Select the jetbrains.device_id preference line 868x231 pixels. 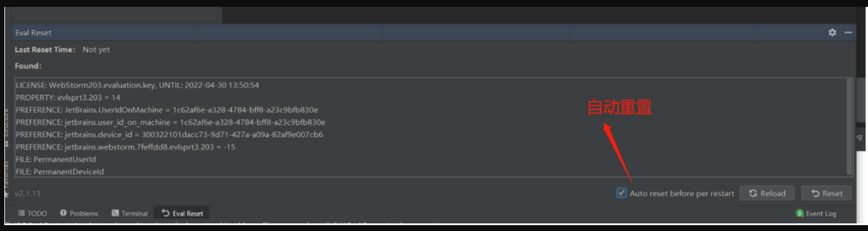tap(169, 135)
